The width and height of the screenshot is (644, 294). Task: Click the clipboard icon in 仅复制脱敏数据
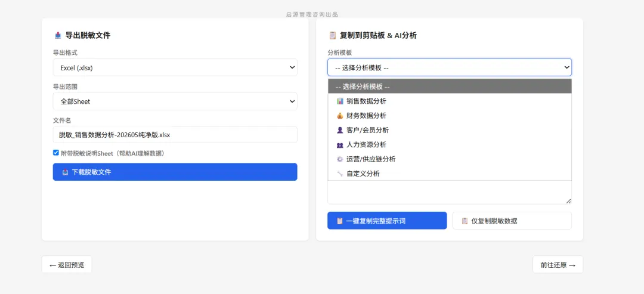click(465, 221)
